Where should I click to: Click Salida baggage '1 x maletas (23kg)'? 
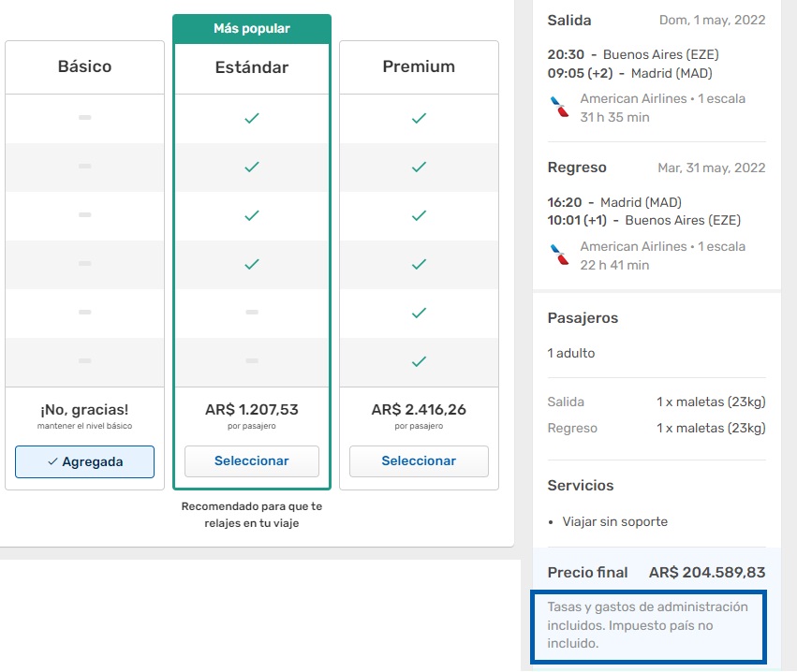coord(711,402)
